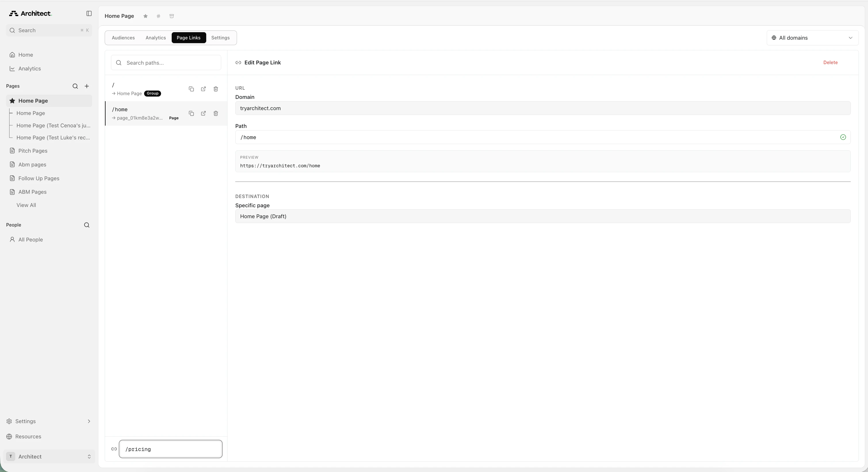Select View All under ABM Pages
The height and width of the screenshot is (472, 868).
coord(26,205)
